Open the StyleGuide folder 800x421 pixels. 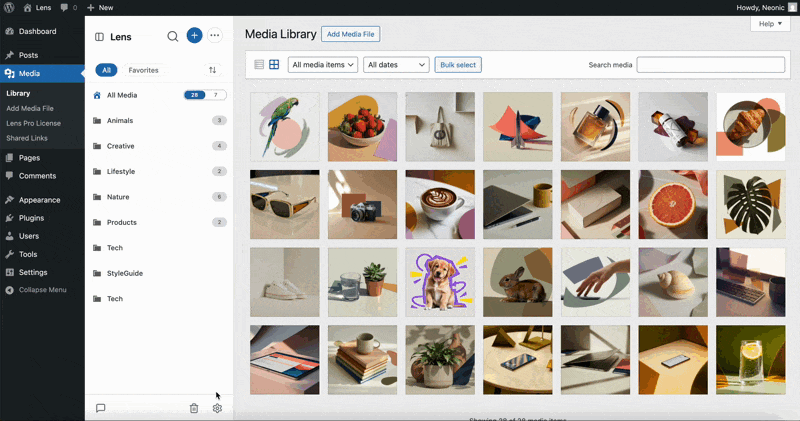click(159, 274)
